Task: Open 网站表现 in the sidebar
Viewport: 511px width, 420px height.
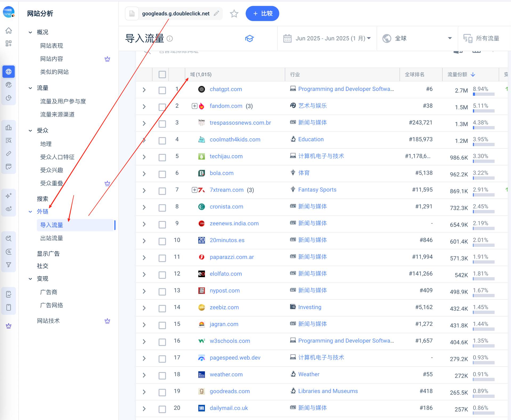Action: 52,46
